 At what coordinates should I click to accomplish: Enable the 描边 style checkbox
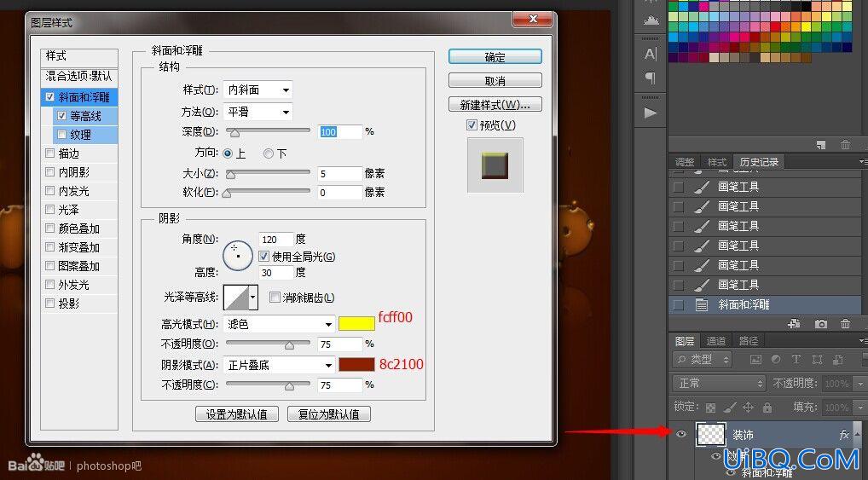point(49,153)
